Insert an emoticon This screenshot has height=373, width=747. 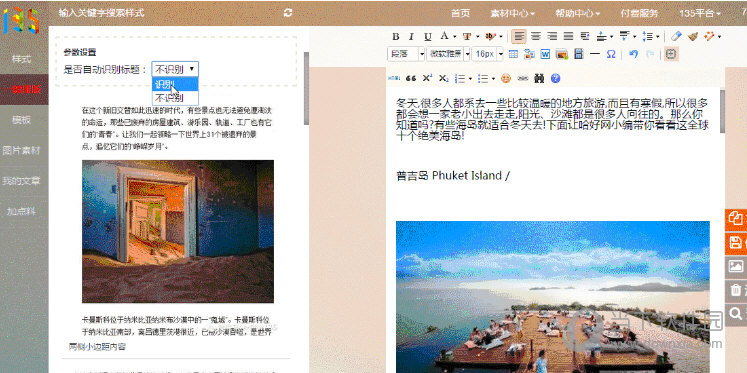pyautogui.click(x=506, y=79)
